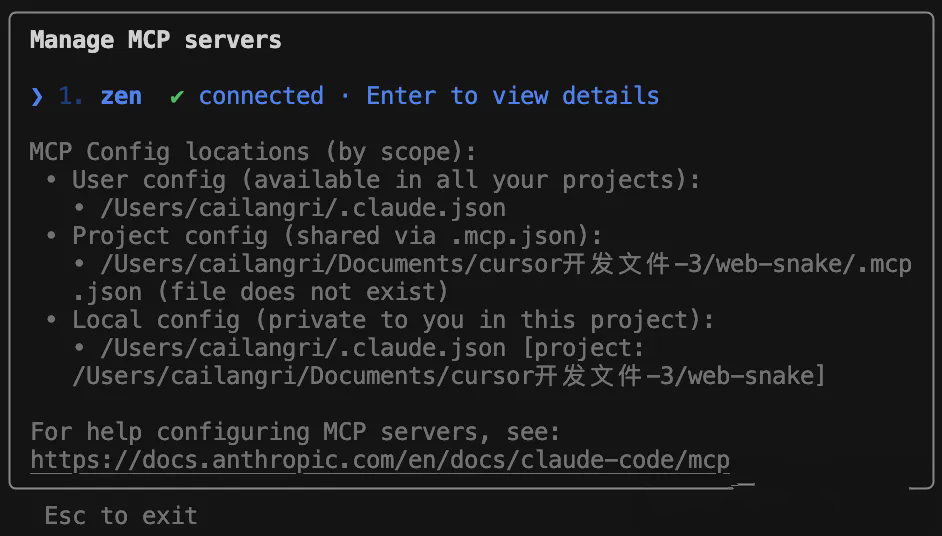The image size is (942, 536).
Task: Click the number 1 list index
Action: pyautogui.click(x=71, y=96)
